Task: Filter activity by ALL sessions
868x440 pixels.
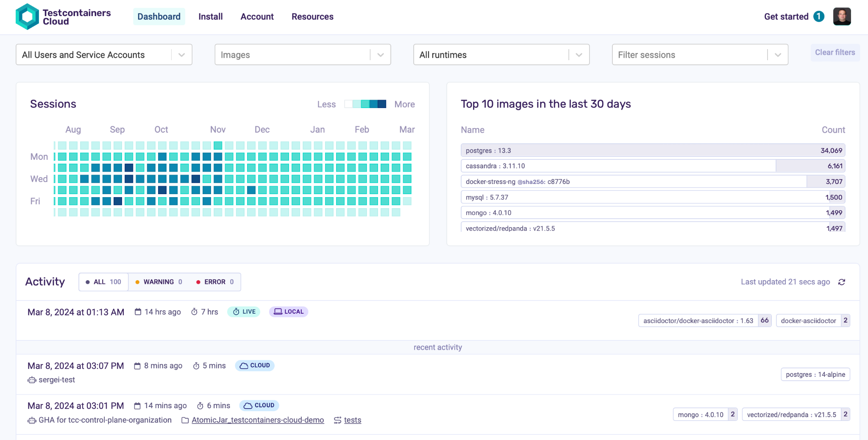Action: coord(103,282)
